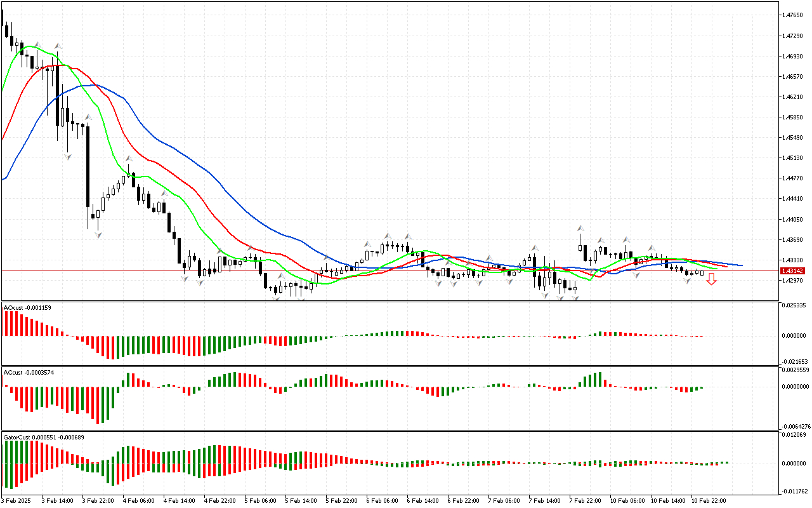Select the 1.46570 price scale label
Screen dimensions: 812x508
coord(793,76)
